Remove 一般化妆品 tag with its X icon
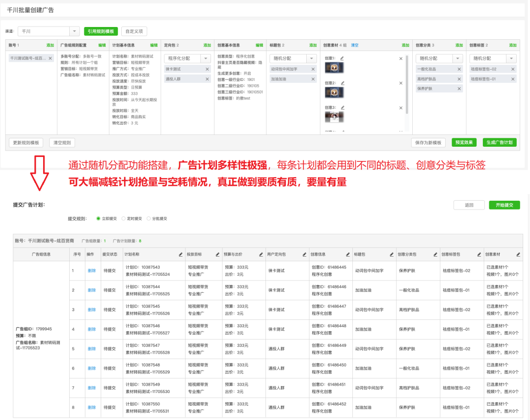 [459, 69]
